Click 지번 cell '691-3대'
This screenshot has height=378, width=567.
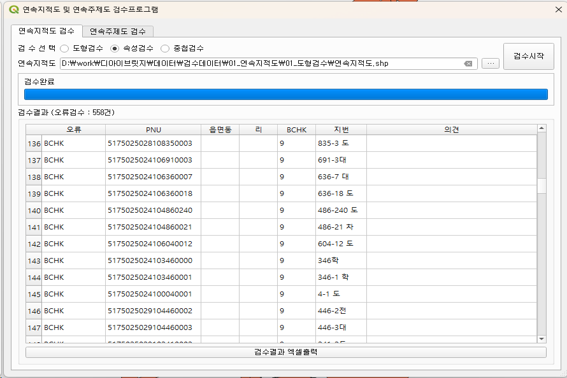pyautogui.click(x=341, y=160)
